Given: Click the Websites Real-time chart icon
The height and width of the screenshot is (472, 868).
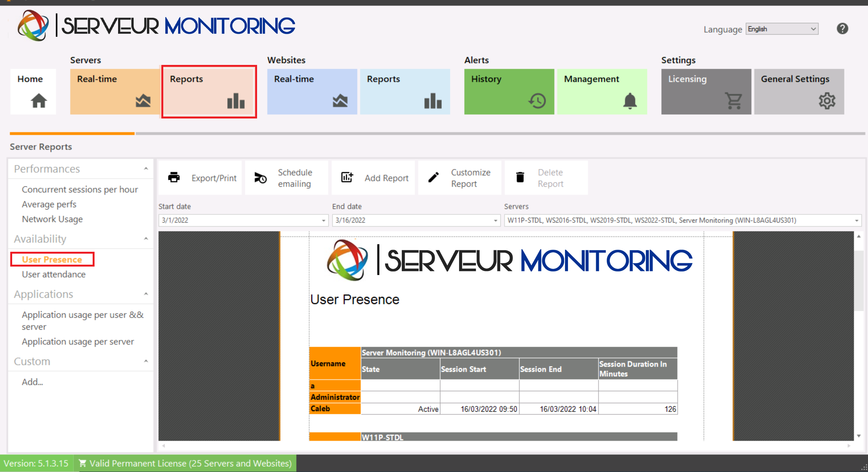Looking at the screenshot, I should (x=340, y=101).
